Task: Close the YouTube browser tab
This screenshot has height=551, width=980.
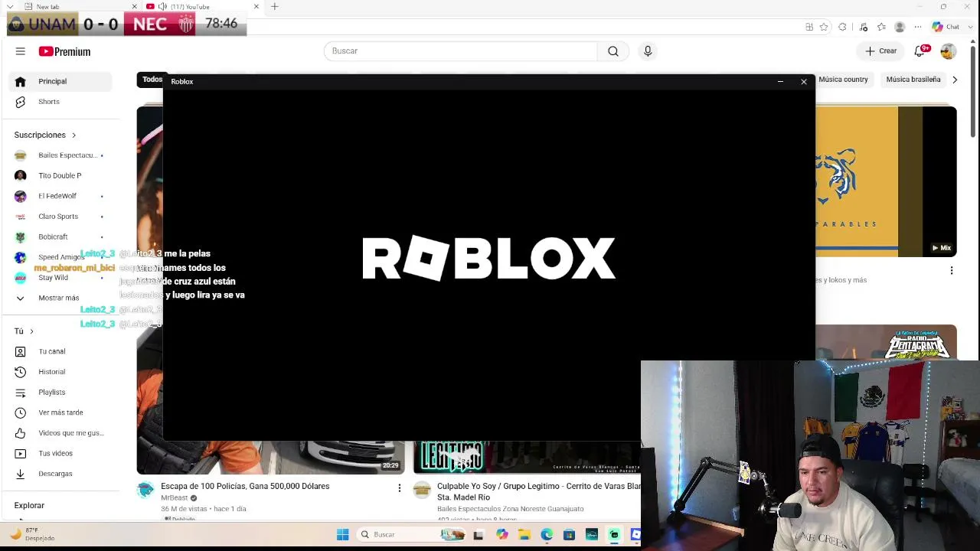Action: (x=256, y=7)
